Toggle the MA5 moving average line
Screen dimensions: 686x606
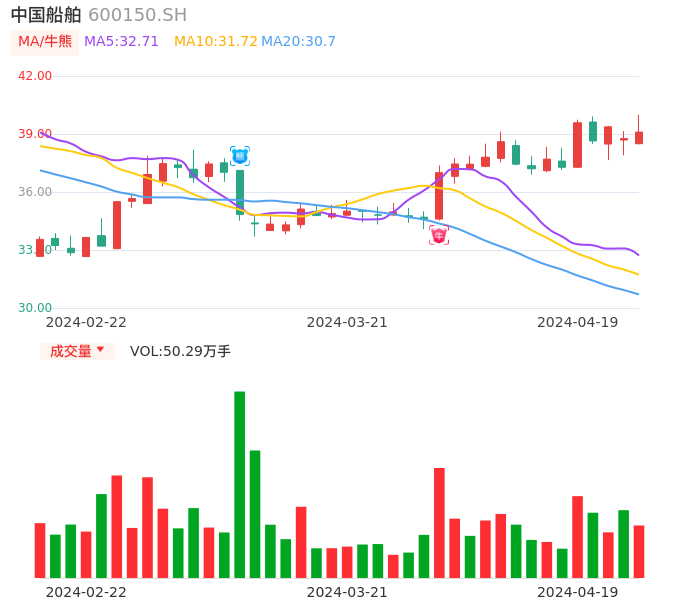coord(121,42)
